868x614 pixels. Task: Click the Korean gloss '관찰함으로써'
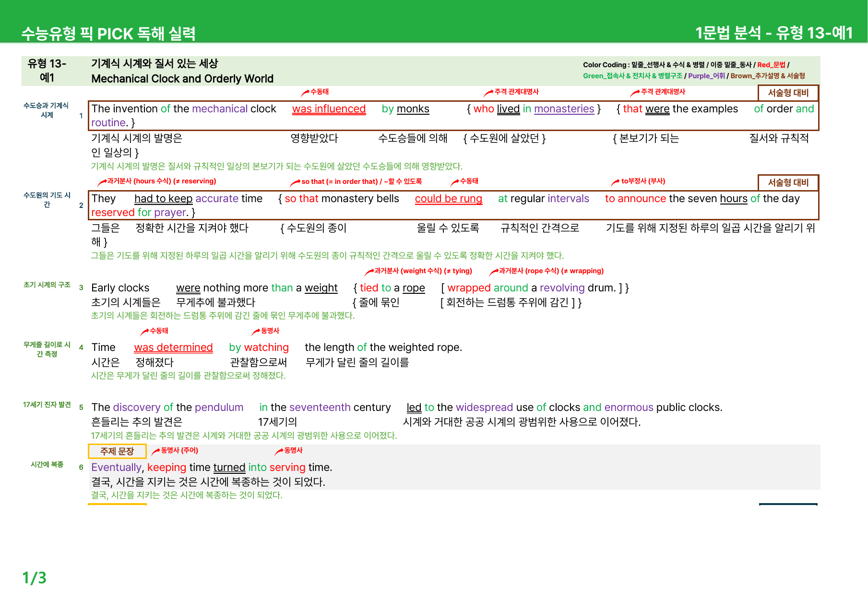(259, 362)
